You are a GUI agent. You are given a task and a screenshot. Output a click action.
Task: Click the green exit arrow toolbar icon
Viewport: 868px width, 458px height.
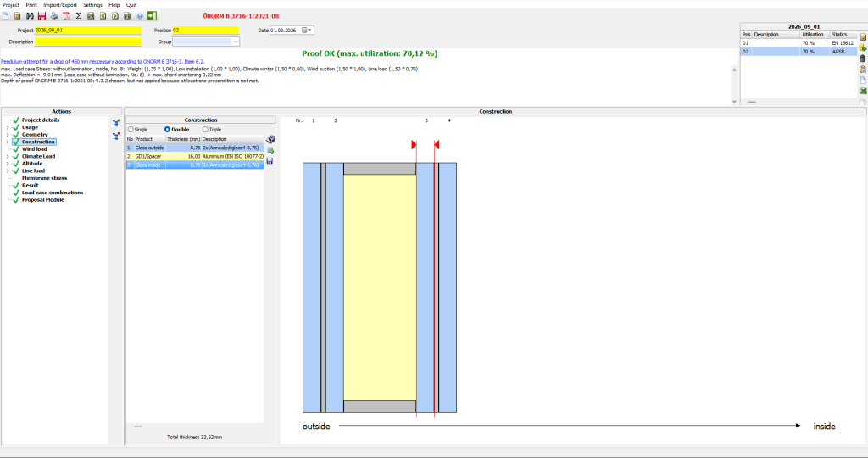(153, 16)
